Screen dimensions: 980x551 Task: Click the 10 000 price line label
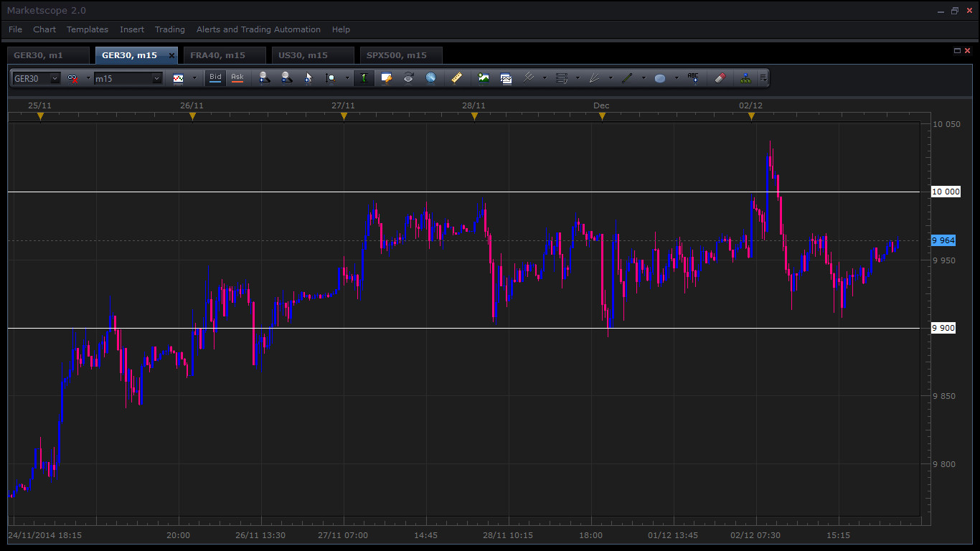tap(946, 192)
